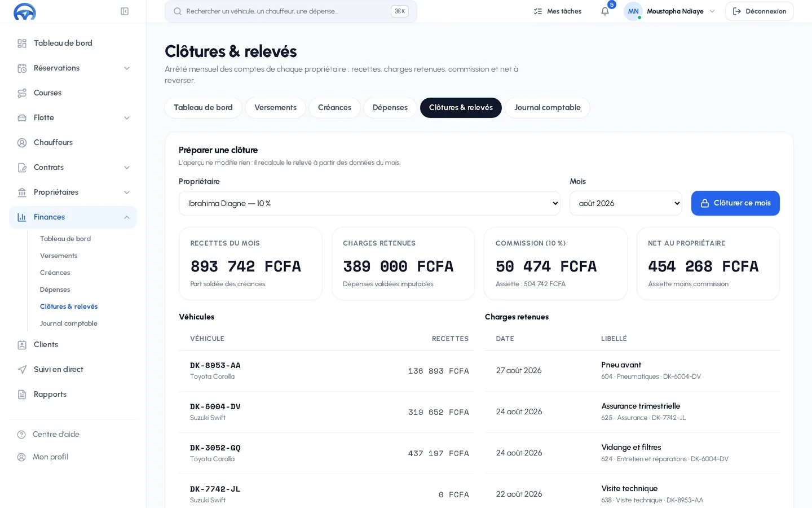
Task: Click the MN user avatar
Action: click(633, 11)
